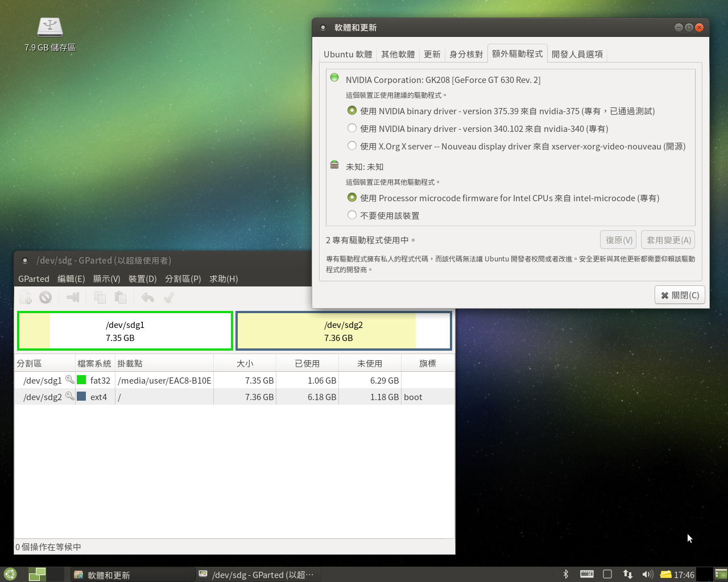Click the Undo last operation icon in GParted
Image resolution: width=728 pixels, height=582 pixels.
(148, 297)
